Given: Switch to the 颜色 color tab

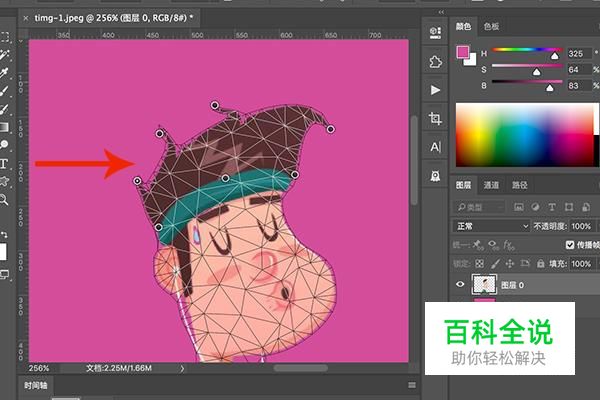Looking at the screenshot, I should (x=463, y=26).
